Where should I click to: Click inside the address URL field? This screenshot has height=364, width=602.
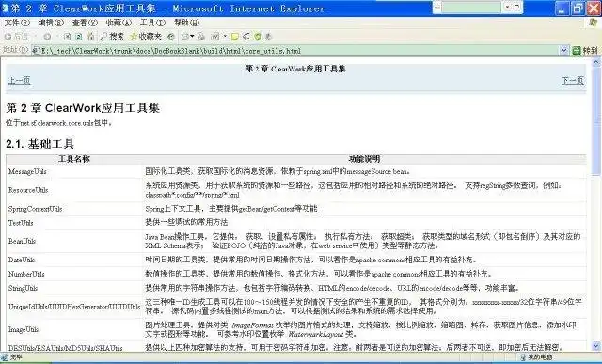tap(295, 50)
